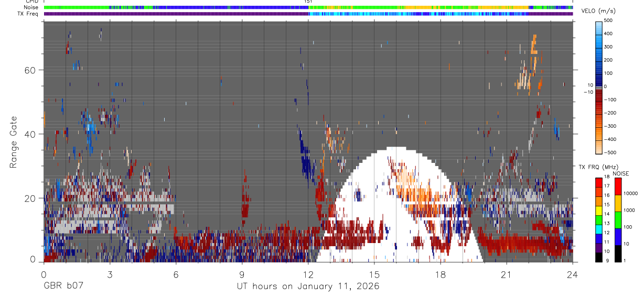The width and height of the screenshot is (644, 297).
Task: Click the "18" hour tick label on time axis
Action: 440,274
